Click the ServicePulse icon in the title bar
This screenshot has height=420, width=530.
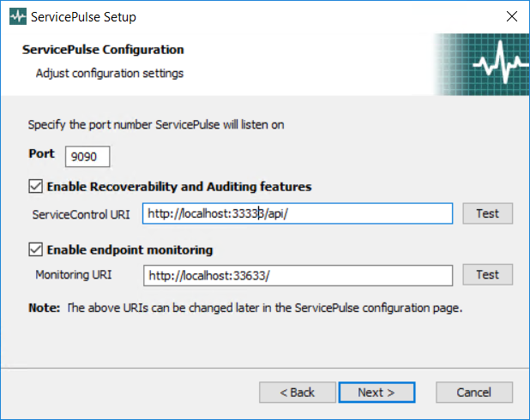click(15, 16)
